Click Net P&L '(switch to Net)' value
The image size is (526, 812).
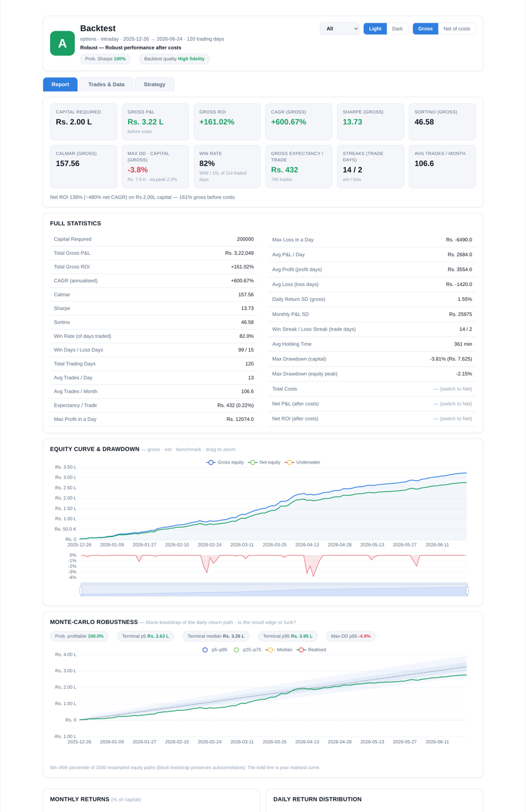(x=453, y=404)
